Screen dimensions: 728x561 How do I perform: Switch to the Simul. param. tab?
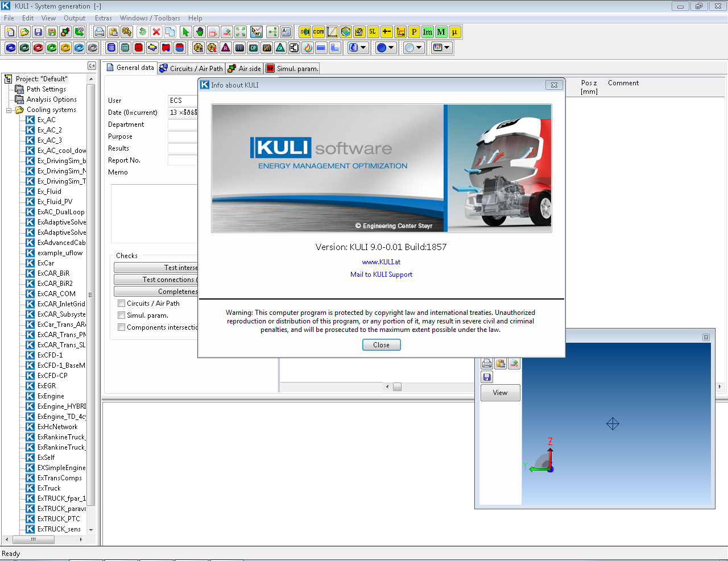click(292, 69)
